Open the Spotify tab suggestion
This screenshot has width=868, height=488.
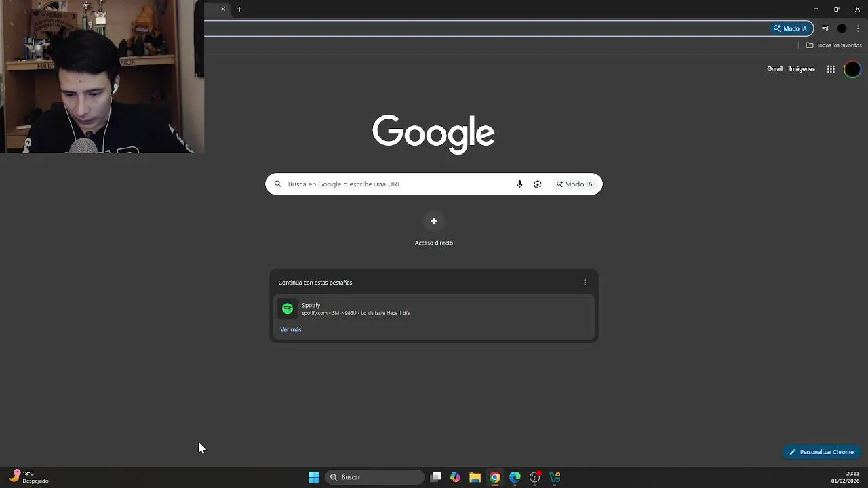point(434,309)
